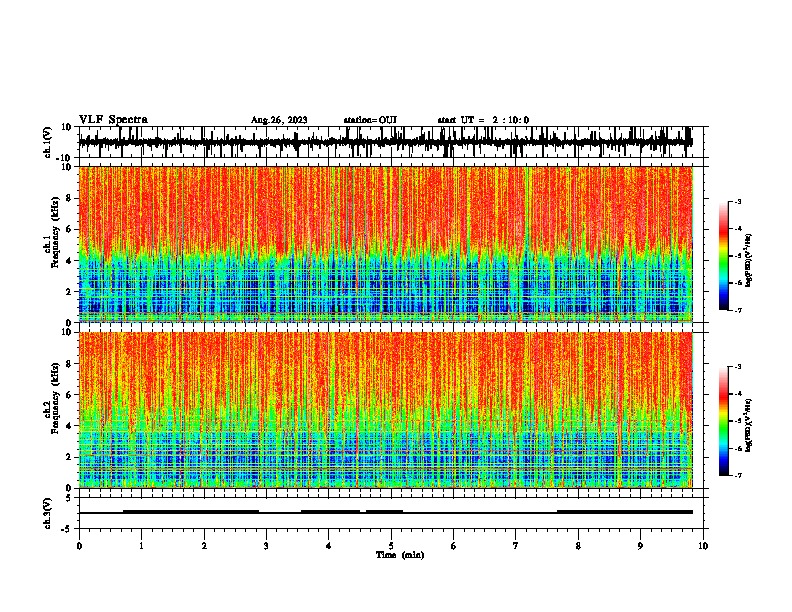Click time axis tick label "2"
This screenshot has width=792, height=612.
tap(204, 546)
